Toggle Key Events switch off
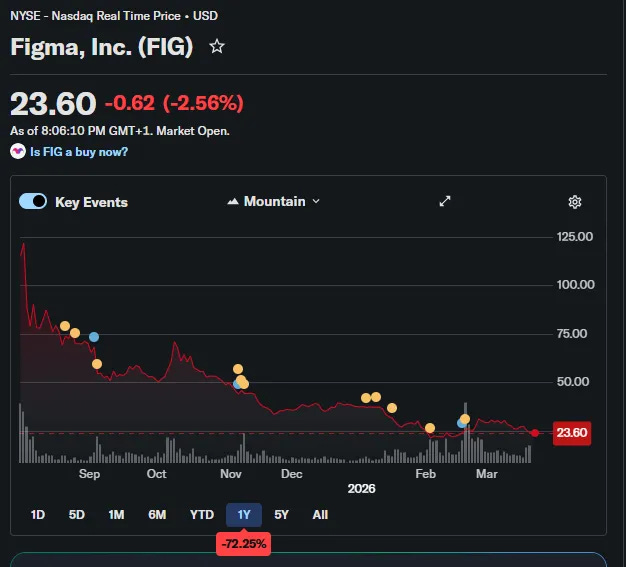Viewport: 626px width, 567px height. pos(33,201)
